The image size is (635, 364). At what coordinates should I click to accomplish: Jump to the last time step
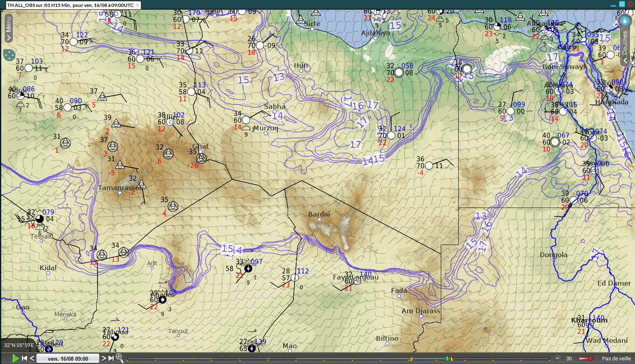111,358
